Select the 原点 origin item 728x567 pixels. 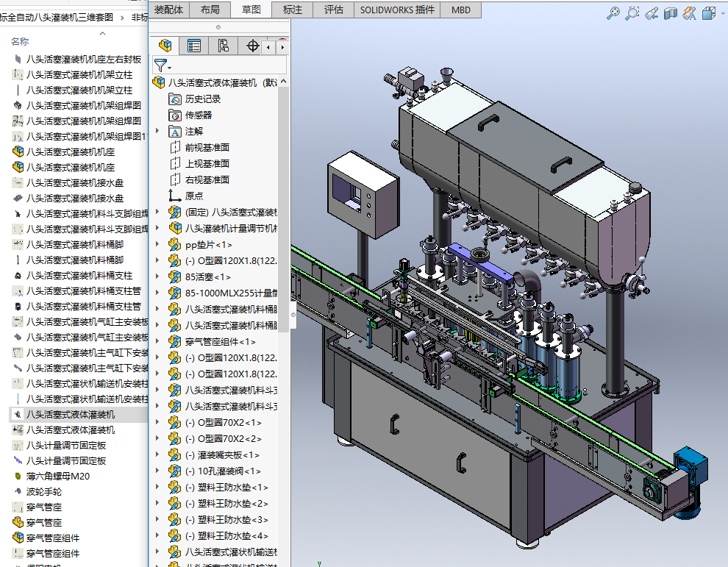tap(194, 196)
